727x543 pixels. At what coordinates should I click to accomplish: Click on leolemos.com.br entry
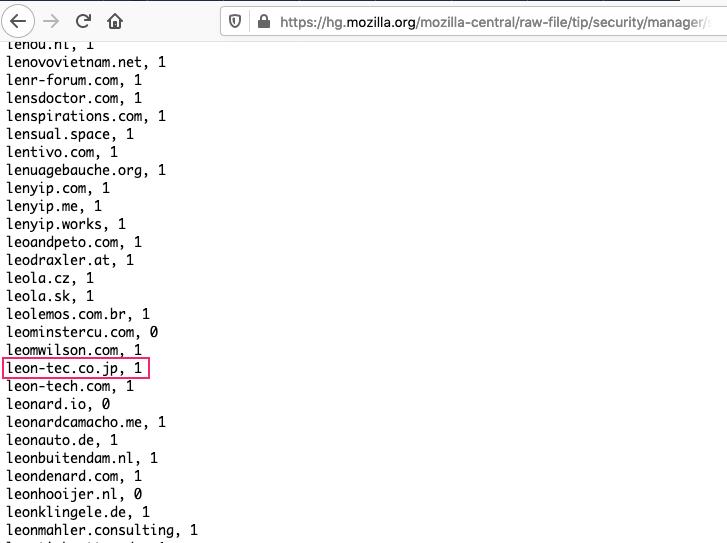click(78, 314)
